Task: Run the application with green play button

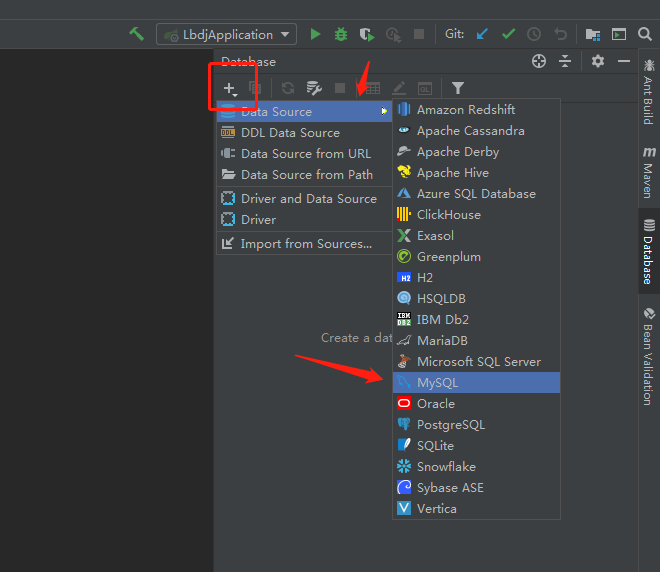Action: point(315,34)
